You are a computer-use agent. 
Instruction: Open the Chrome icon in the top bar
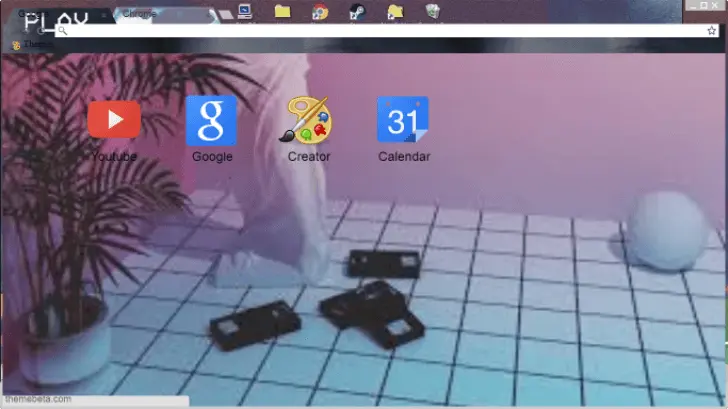(319, 11)
